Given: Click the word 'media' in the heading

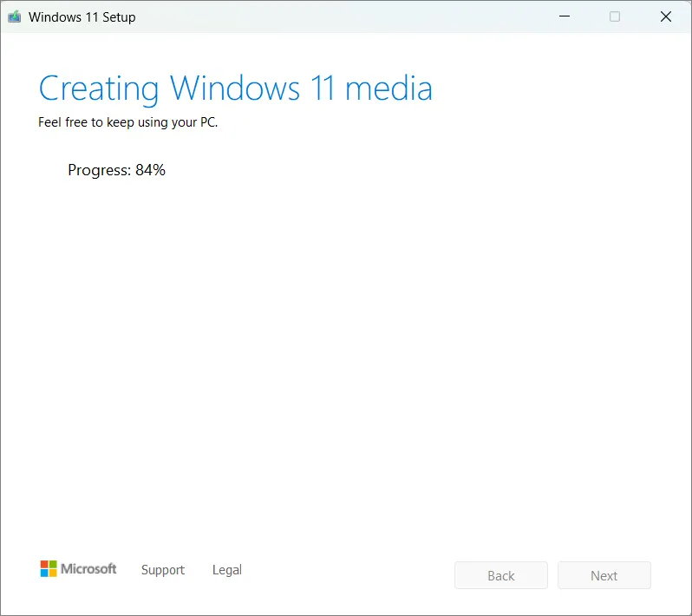Looking at the screenshot, I should (388, 88).
